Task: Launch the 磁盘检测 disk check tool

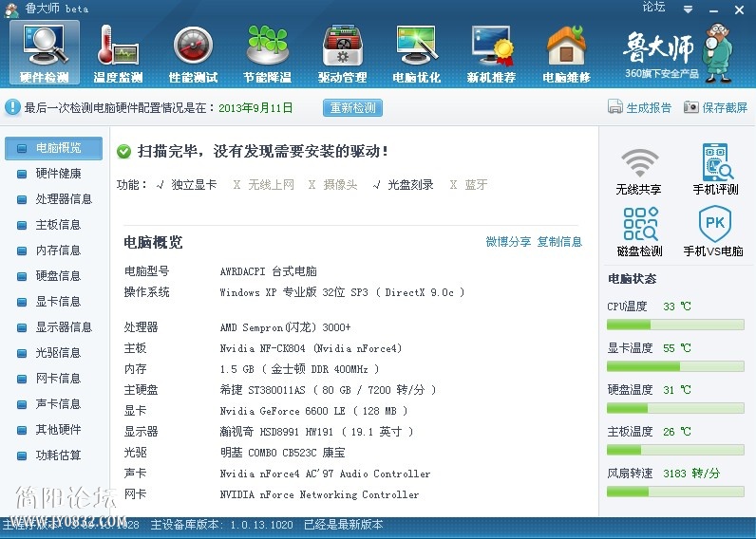Action: pos(640,232)
